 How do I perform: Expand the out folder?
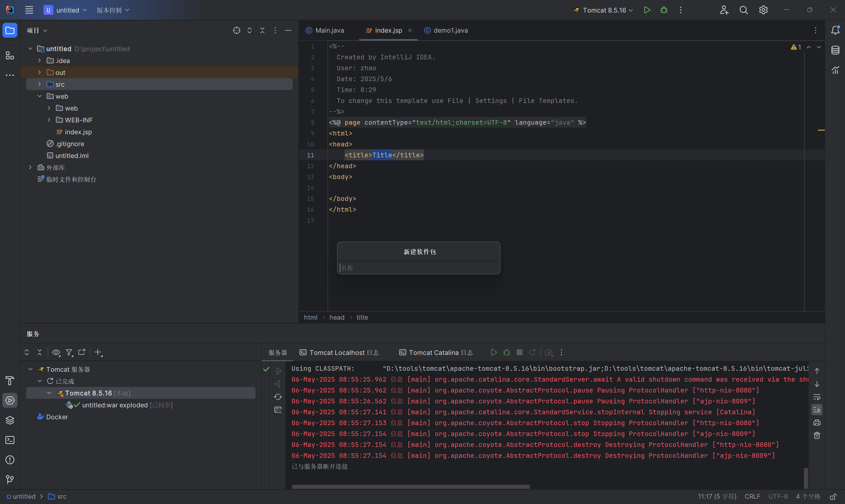(39, 72)
